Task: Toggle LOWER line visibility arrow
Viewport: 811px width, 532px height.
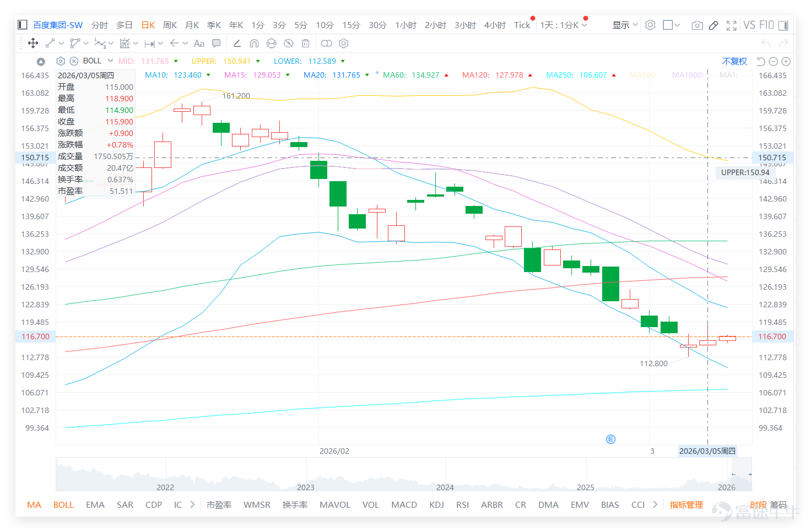Action: coord(343,61)
